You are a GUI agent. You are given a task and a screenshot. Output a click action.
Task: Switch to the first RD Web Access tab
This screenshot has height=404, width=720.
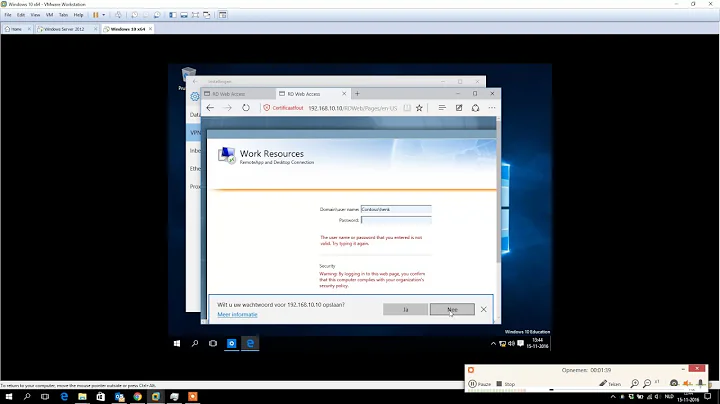(x=238, y=94)
